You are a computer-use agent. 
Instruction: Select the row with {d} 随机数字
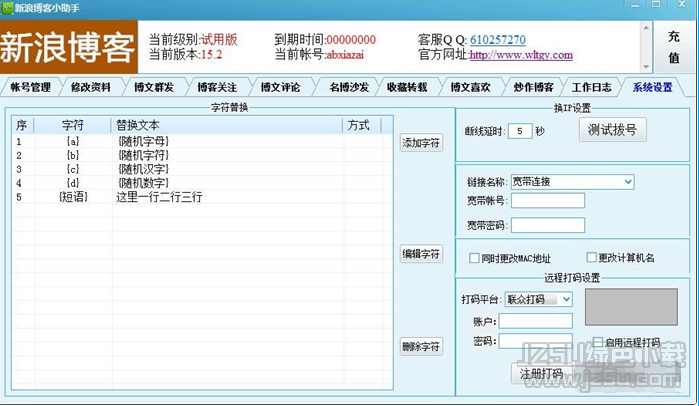(x=202, y=183)
